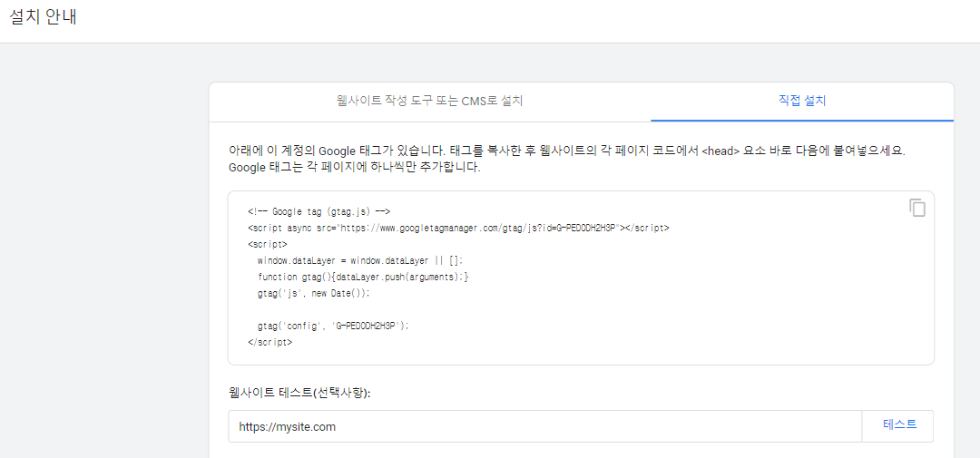
Task: Select the 직접 설치 tab
Action: (x=802, y=102)
